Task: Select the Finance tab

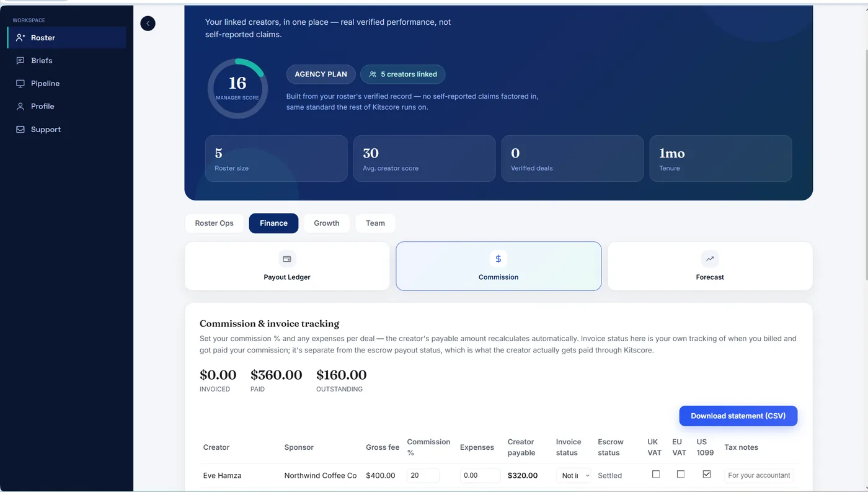Action: 273,223
